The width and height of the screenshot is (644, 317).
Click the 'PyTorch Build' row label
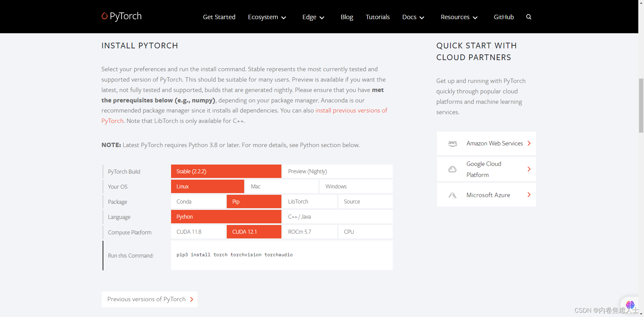[x=124, y=172]
